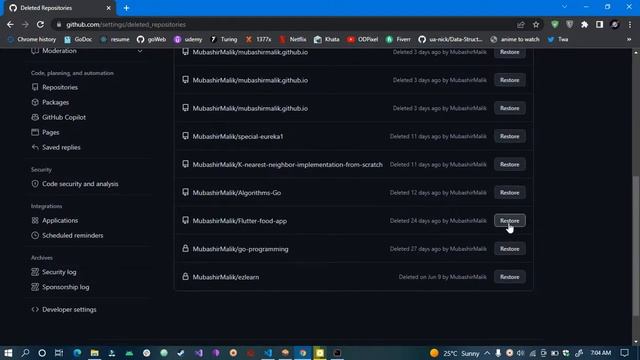Click the Scheduled reminders clock icon
This screenshot has height=360, width=640.
[35, 236]
